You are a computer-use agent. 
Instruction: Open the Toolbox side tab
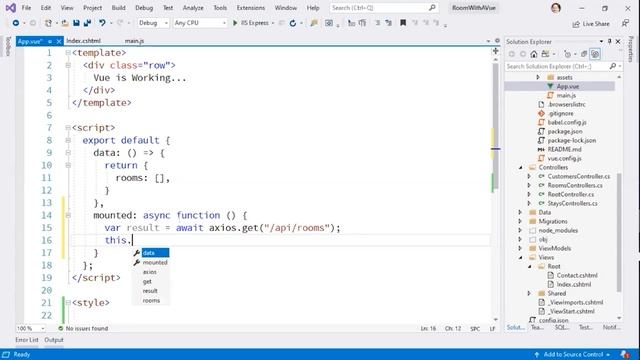[8, 46]
